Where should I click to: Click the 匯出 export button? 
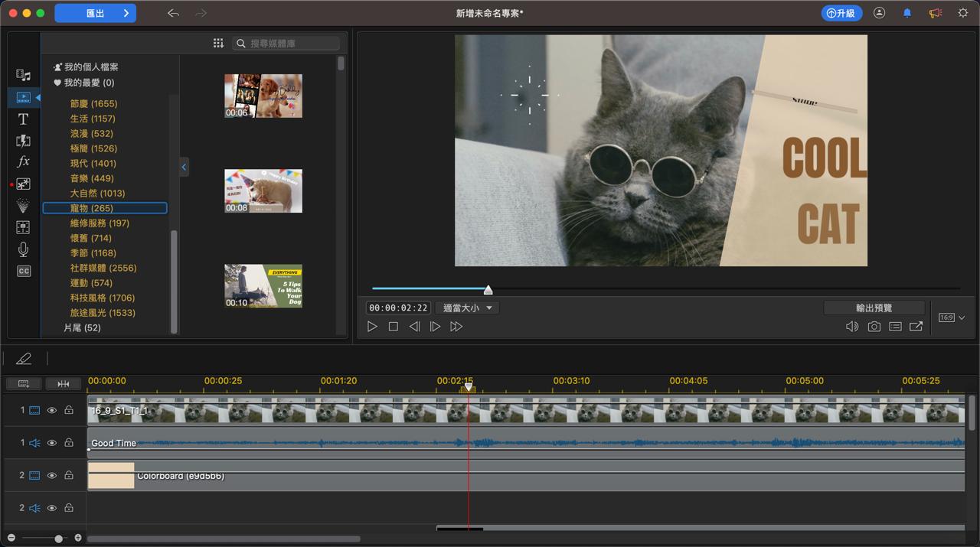tap(96, 13)
